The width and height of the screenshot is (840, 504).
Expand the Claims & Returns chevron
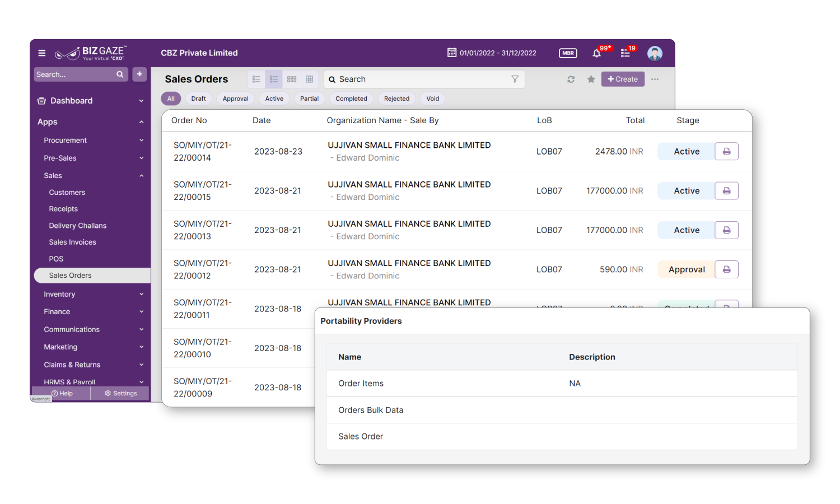141,365
